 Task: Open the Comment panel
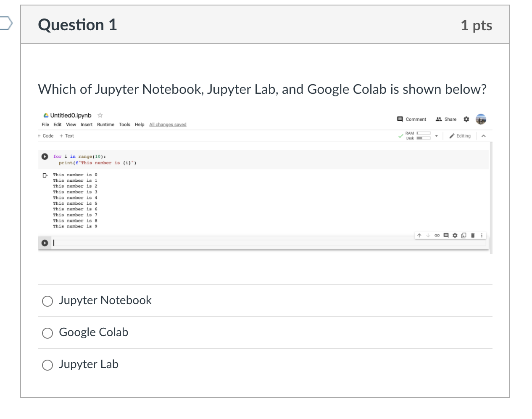pyautogui.click(x=412, y=119)
